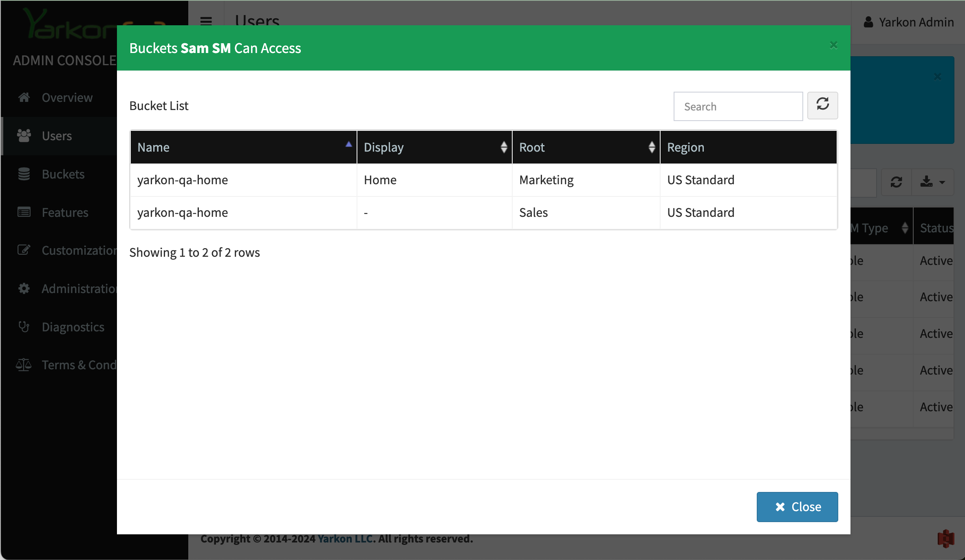Click the bucket Search input field

pyautogui.click(x=738, y=106)
